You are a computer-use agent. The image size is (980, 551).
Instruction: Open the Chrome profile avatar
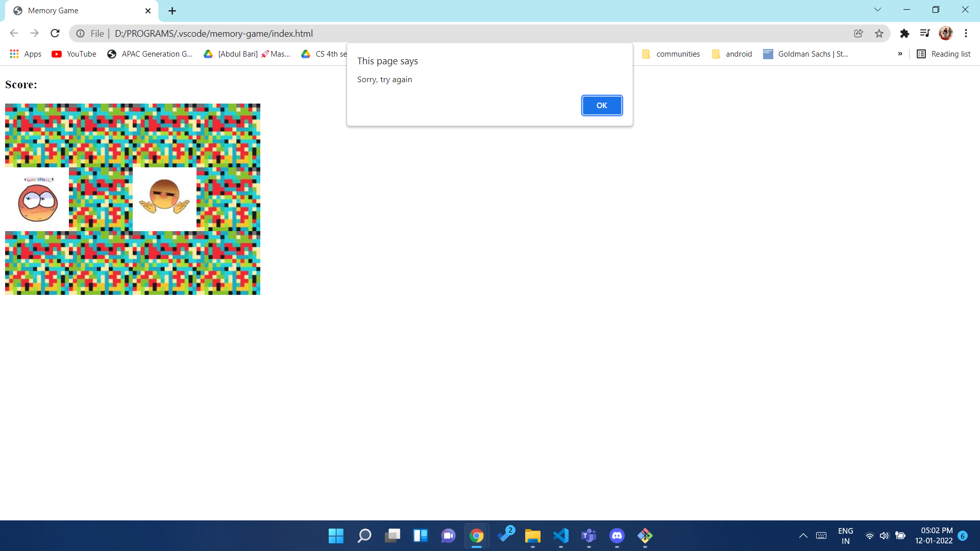click(x=945, y=34)
